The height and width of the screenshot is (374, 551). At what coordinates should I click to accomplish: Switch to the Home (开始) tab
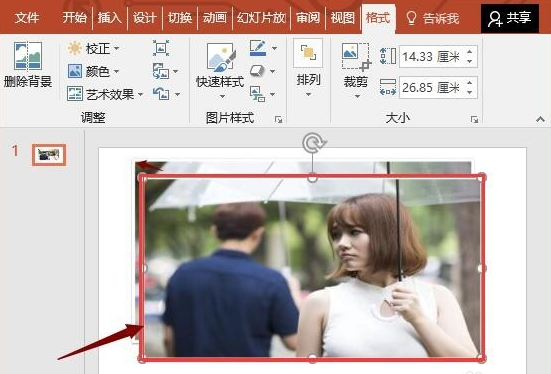point(75,18)
